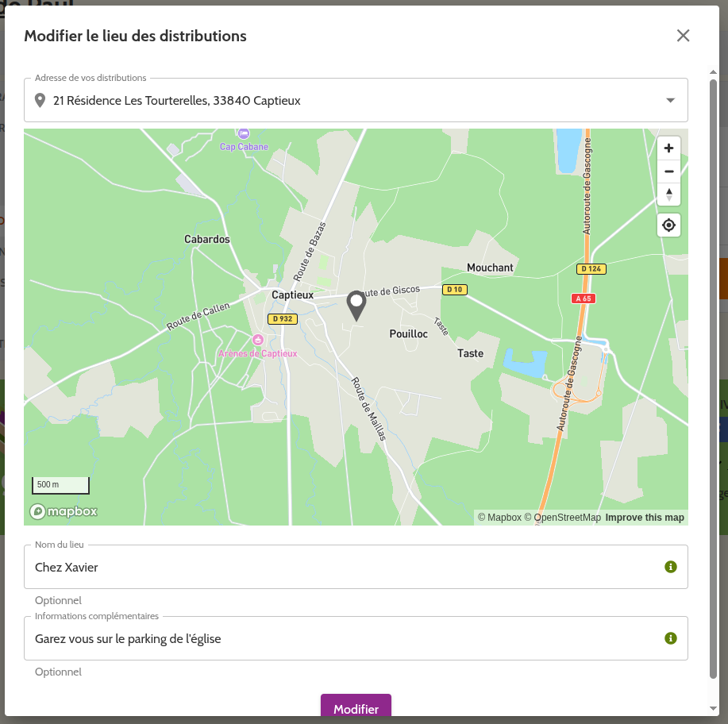Click info icon in Informations complémentaires field

[x=670, y=638]
